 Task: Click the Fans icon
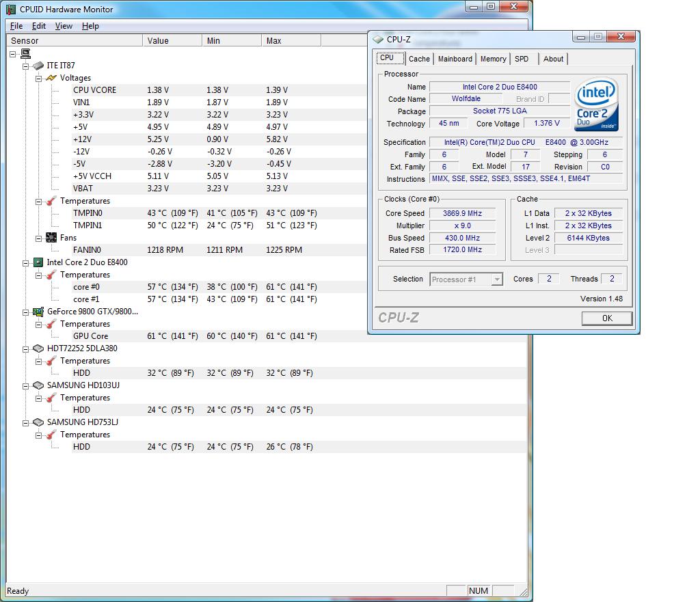[x=51, y=238]
